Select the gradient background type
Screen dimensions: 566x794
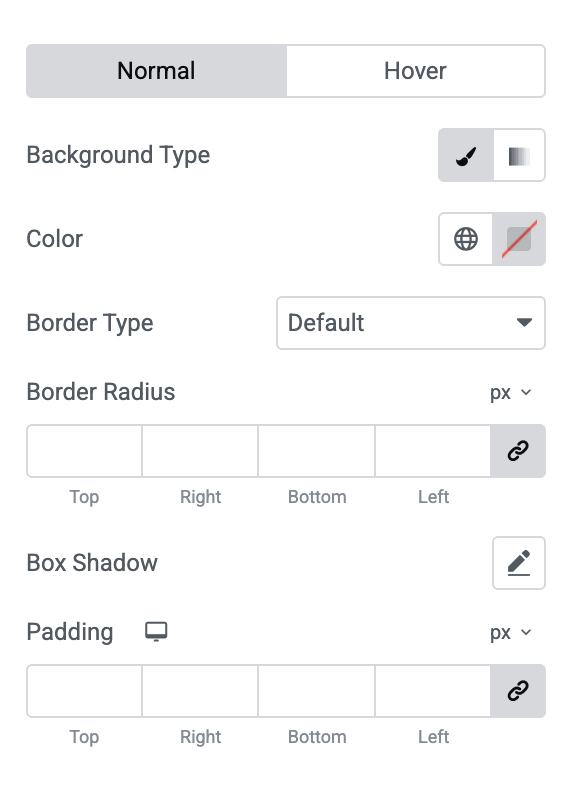[519, 155]
